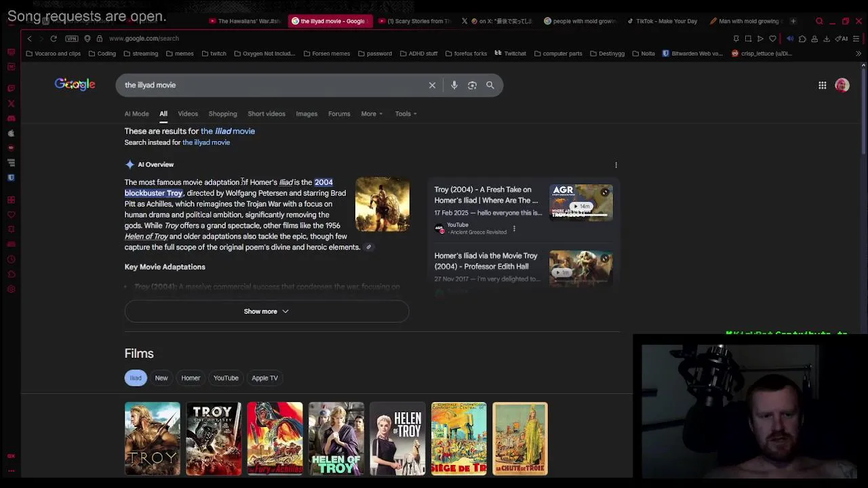The width and height of the screenshot is (868, 488).
Task: Submit search with magnifying glass icon
Action: click(490, 85)
